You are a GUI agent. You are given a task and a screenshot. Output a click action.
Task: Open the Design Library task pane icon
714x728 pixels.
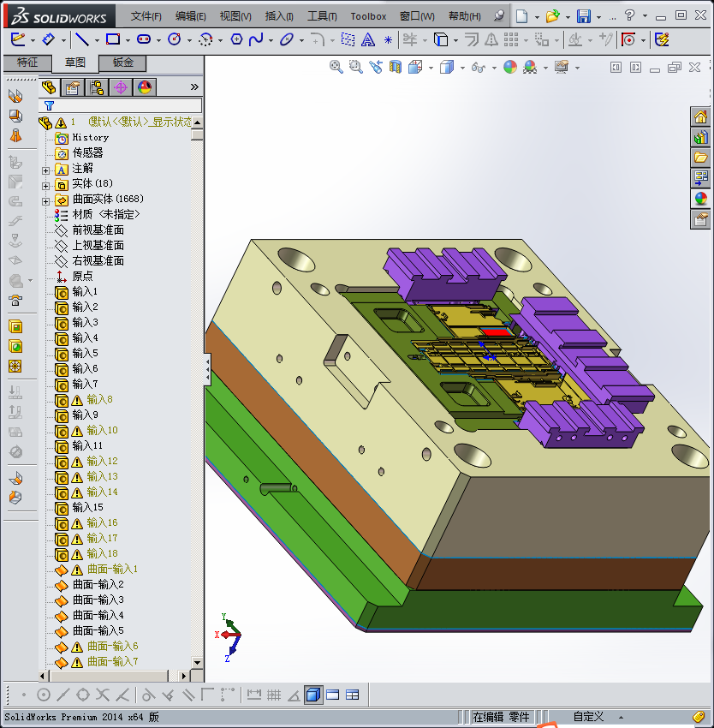(x=700, y=137)
